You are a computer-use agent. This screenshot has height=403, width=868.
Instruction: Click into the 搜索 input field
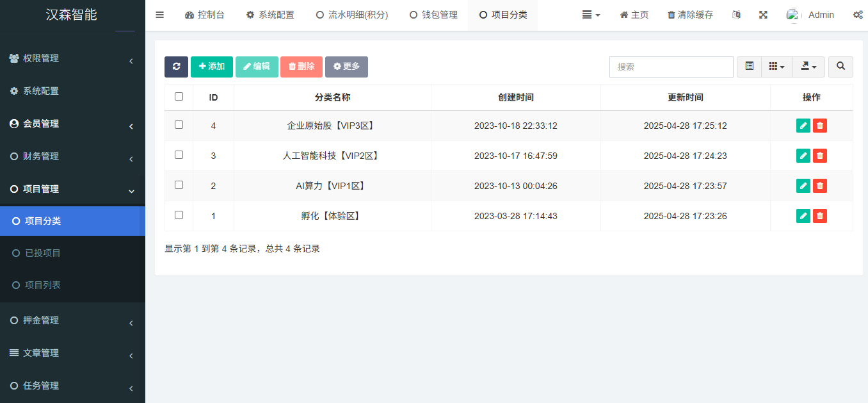[671, 67]
